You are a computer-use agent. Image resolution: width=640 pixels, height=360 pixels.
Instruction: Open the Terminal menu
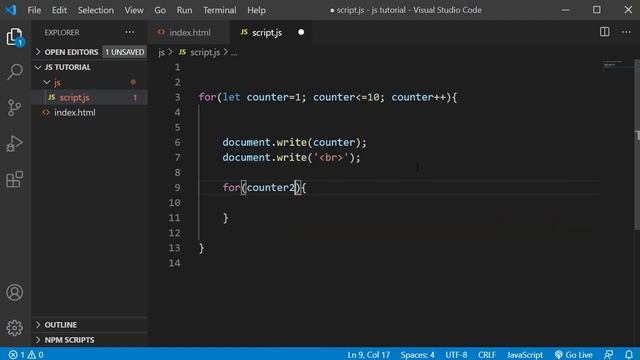point(220,10)
